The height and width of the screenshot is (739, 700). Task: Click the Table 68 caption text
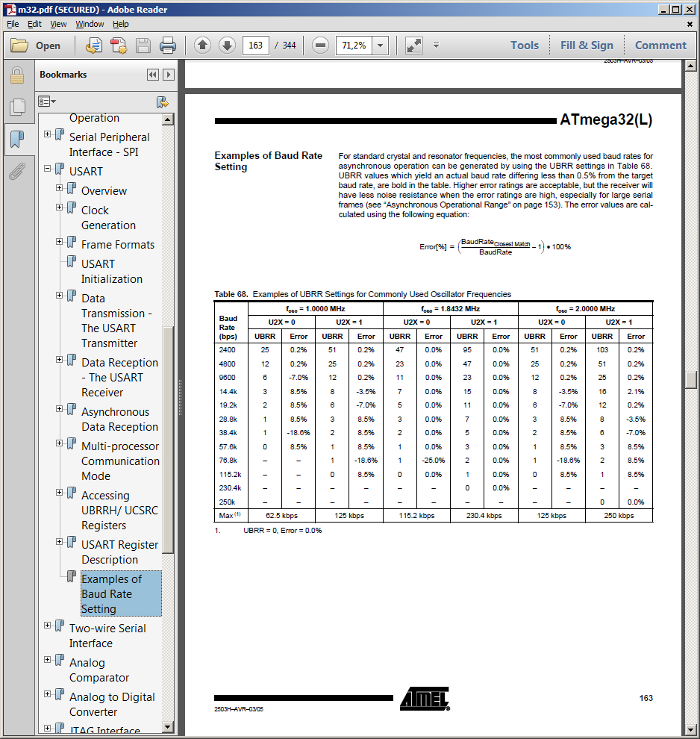click(363, 294)
